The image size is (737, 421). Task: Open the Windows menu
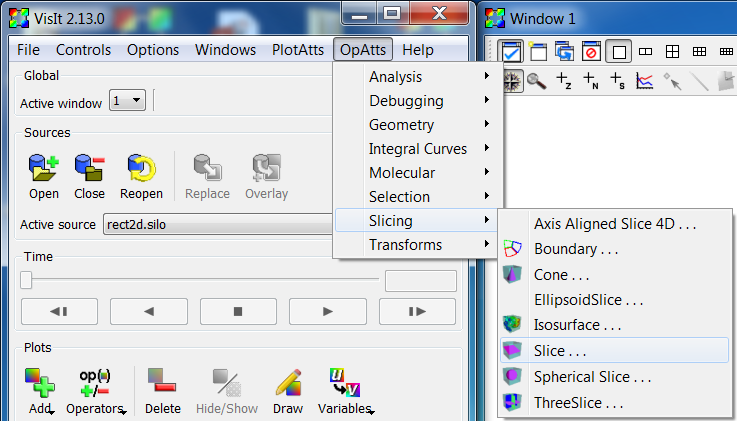pos(225,49)
